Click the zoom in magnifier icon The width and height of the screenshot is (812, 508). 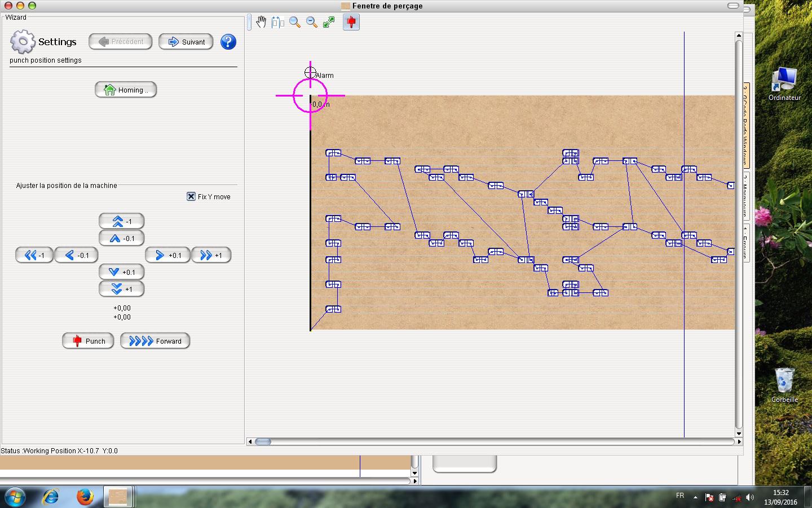click(294, 22)
